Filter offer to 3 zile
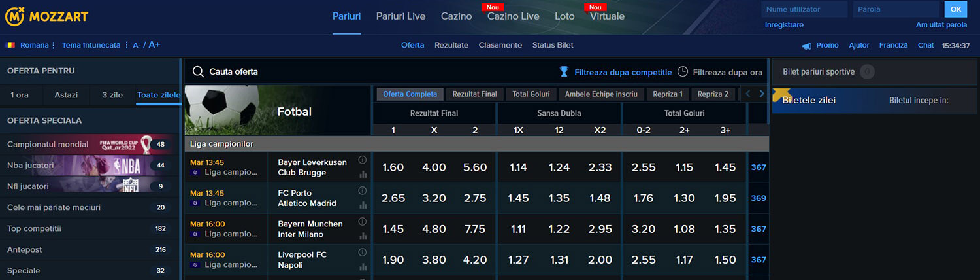Image resolution: width=980 pixels, height=280 pixels. pos(112,95)
